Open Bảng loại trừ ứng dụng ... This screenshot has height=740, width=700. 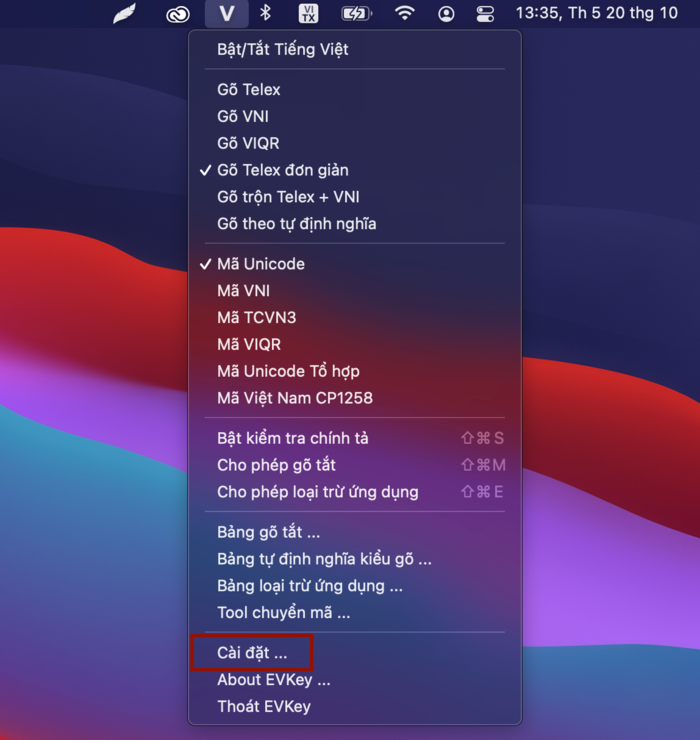(355, 586)
